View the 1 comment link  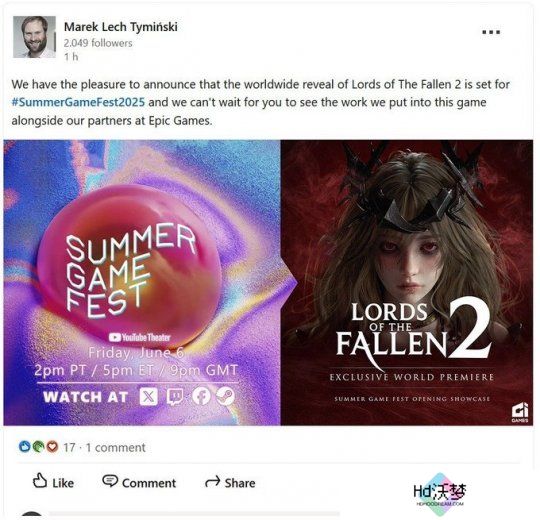coord(116,447)
